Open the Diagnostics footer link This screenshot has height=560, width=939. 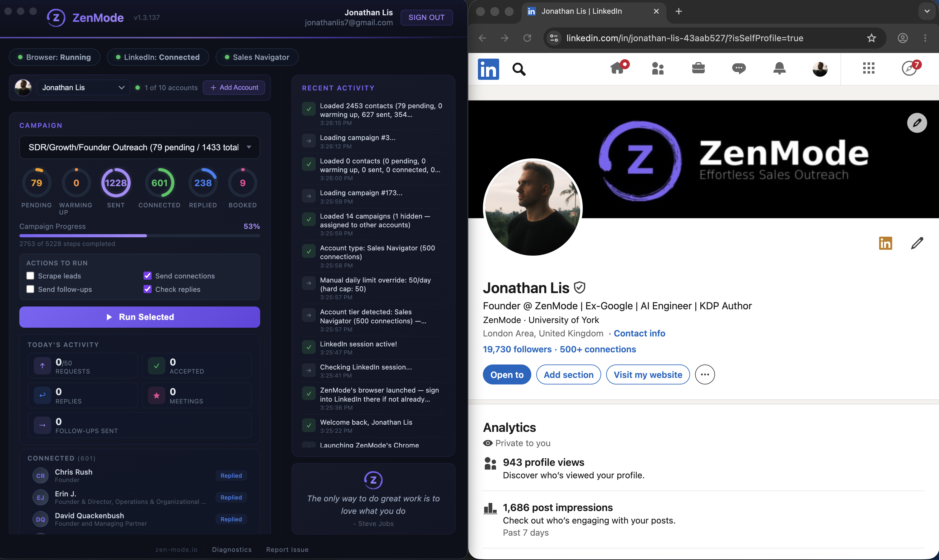232,550
